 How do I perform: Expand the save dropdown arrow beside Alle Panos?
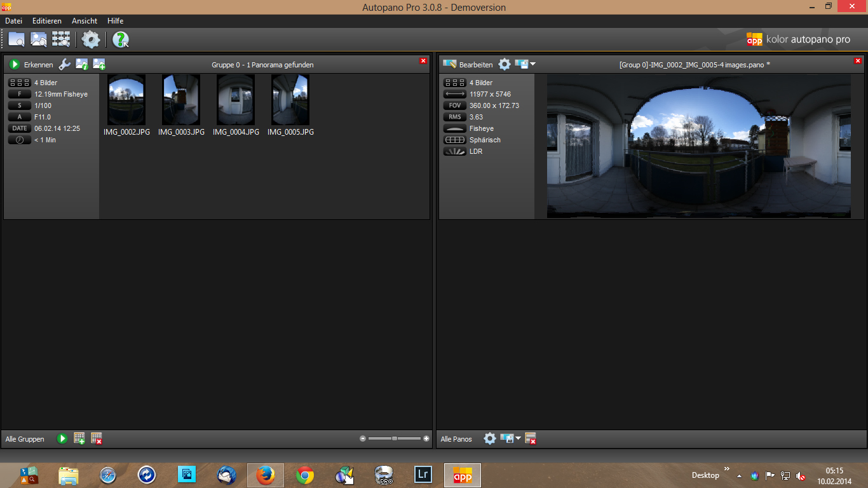click(x=518, y=438)
